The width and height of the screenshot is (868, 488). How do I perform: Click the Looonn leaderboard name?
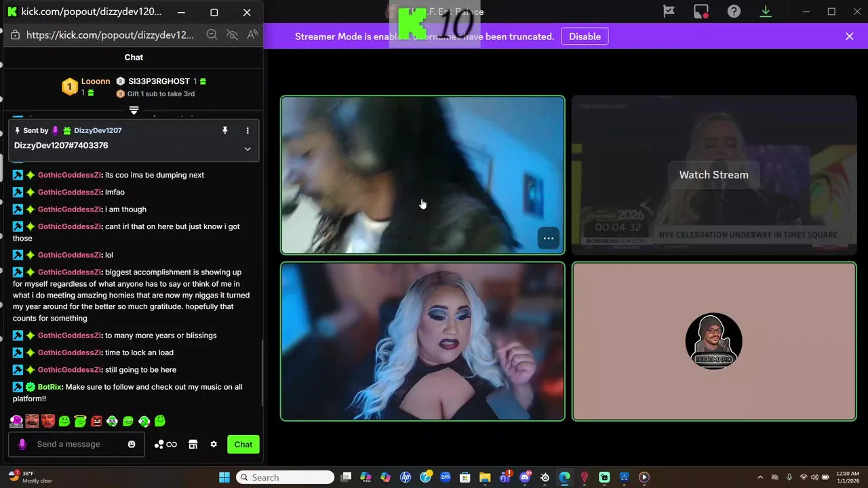96,81
